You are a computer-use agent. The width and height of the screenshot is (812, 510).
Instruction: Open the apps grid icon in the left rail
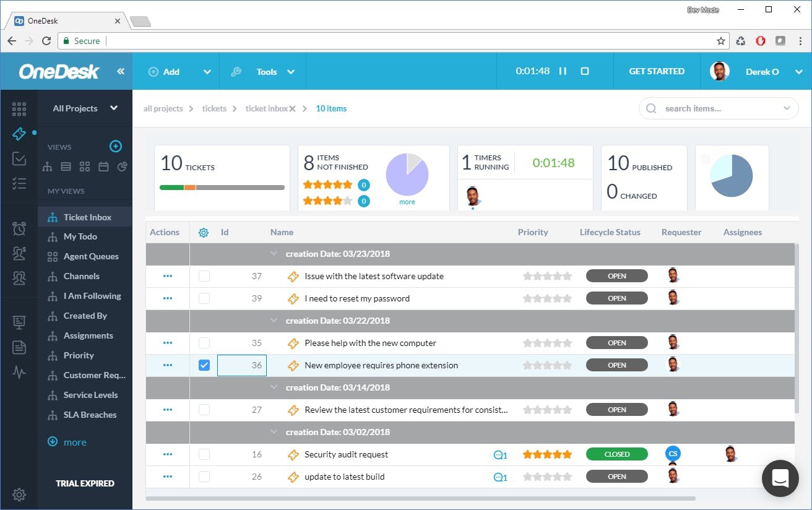click(x=19, y=109)
